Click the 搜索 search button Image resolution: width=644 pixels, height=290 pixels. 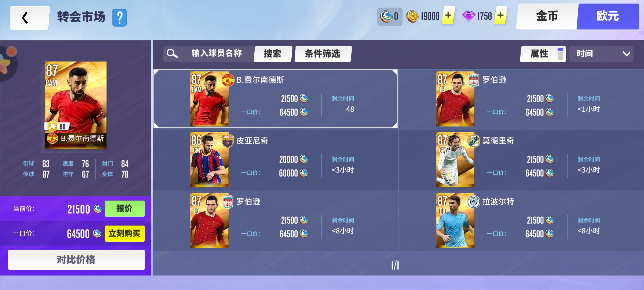click(273, 54)
